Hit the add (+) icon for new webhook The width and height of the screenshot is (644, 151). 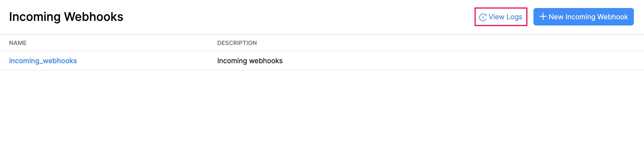tap(543, 17)
